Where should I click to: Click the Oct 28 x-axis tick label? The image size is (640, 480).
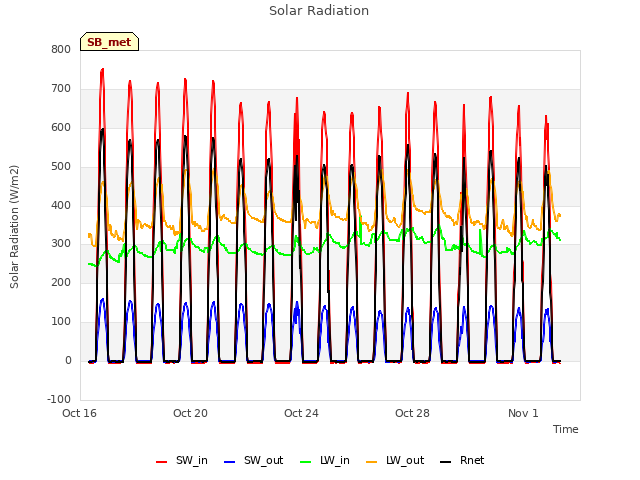tap(412, 413)
